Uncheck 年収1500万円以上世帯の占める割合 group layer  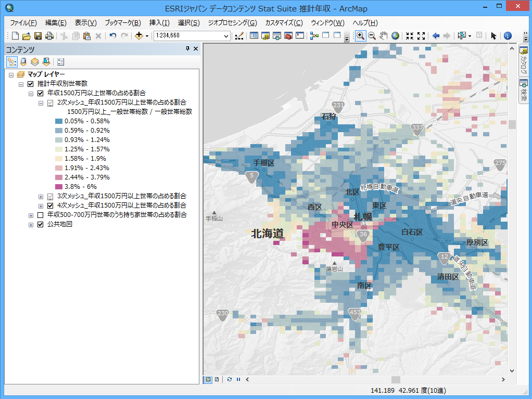(x=41, y=93)
